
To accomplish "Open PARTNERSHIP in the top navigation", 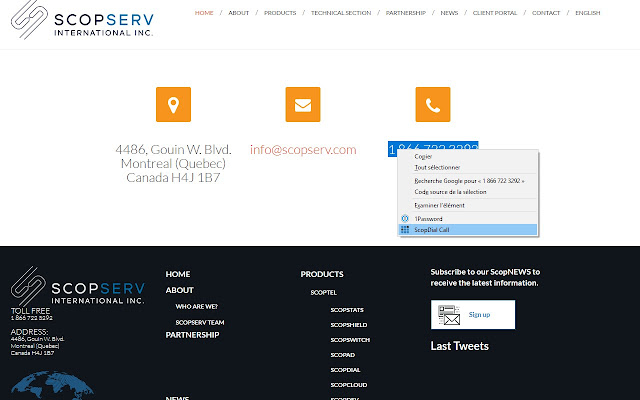I will click(x=406, y=13).
